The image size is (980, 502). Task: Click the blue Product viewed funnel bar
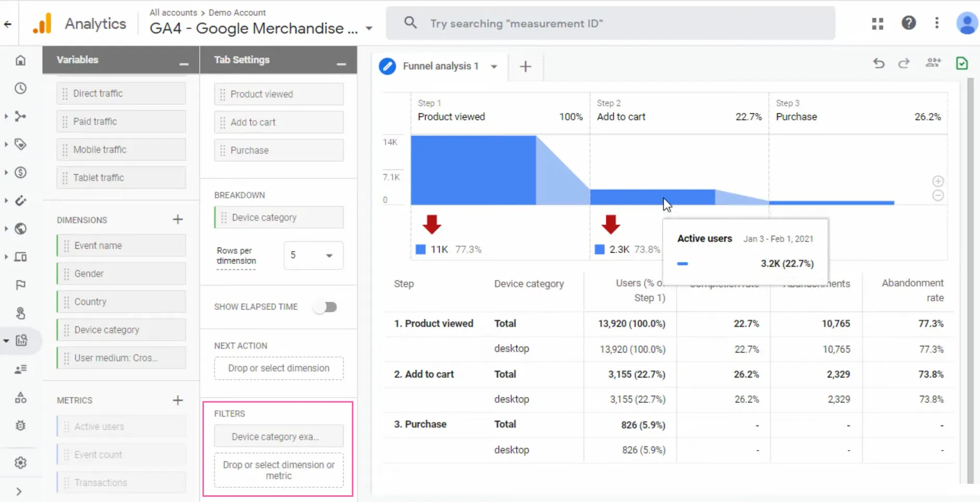[x=473, y=170]
